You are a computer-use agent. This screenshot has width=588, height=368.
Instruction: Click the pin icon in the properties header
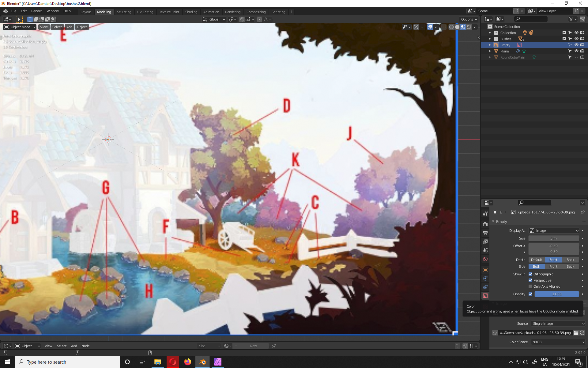coord(582,212)
